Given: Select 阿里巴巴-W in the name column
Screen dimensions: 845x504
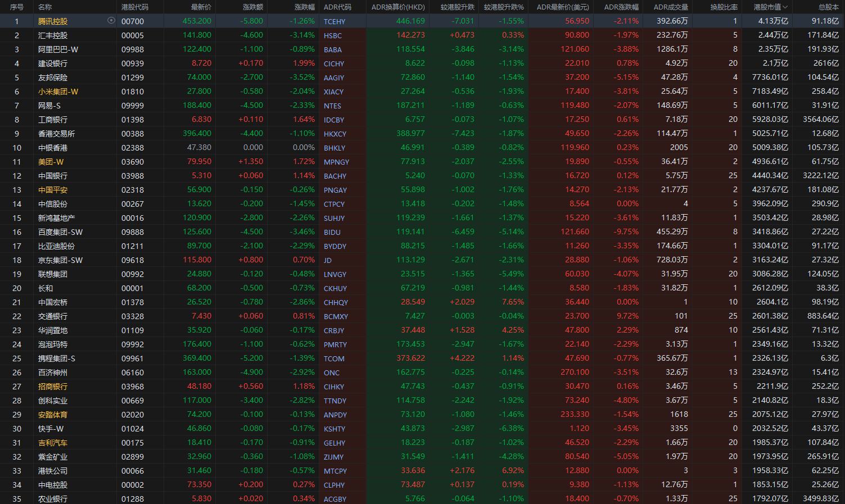Looking at the screenshot, I should (58, 49).
